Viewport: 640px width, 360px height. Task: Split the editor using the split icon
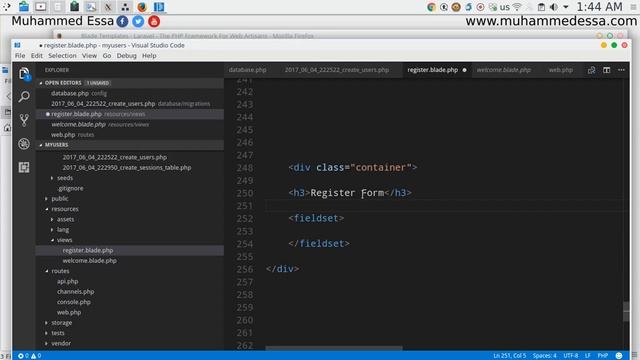[607, 70]
